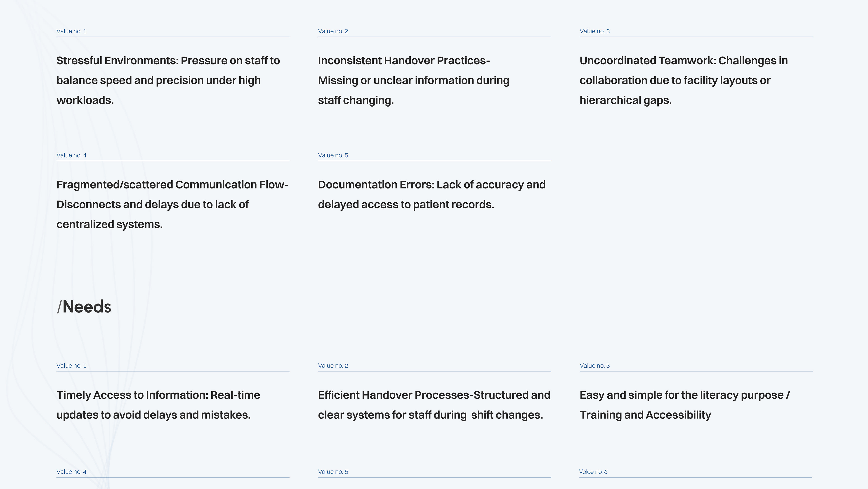This screenshot has height=489, width=868.
Task: Click Value no. 3 label above Uncoordinated Teamwork
Action: click(594, 31)
